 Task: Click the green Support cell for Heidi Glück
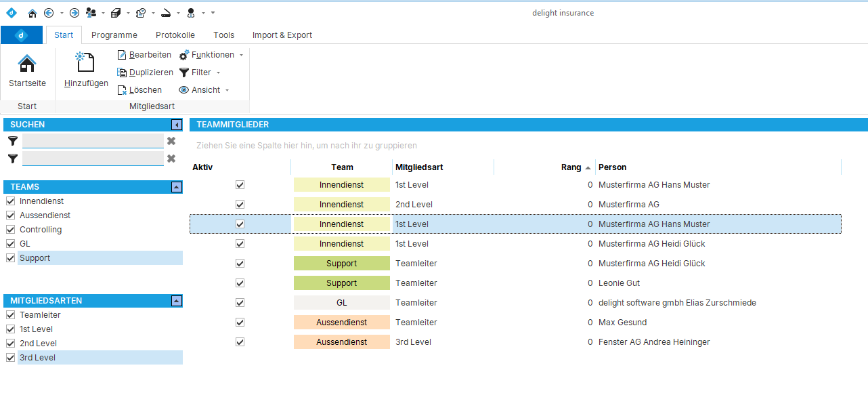click(341, 264)
